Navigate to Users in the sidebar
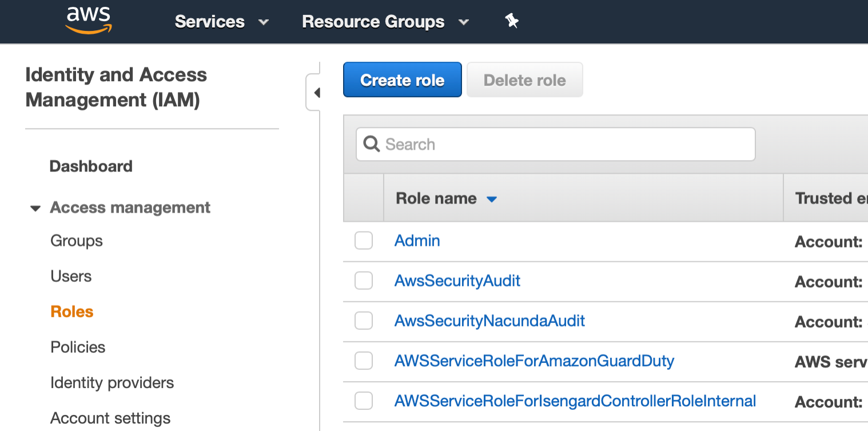868x431 pixels. (71, 276)
